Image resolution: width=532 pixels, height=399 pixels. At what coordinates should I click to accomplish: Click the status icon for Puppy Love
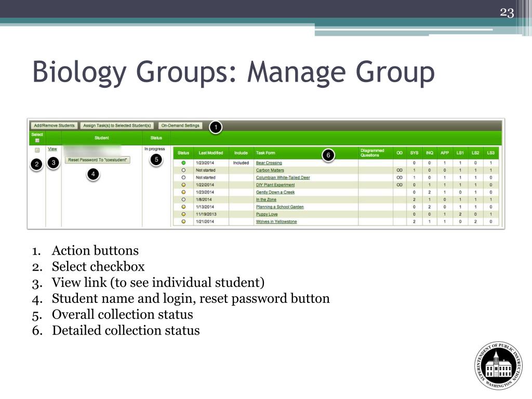(183, 215)
